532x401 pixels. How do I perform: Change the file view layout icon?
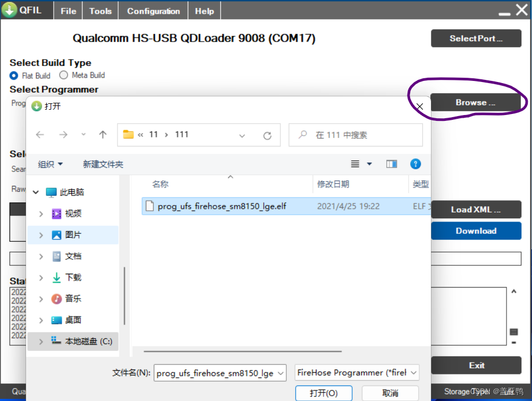point(355,164)
